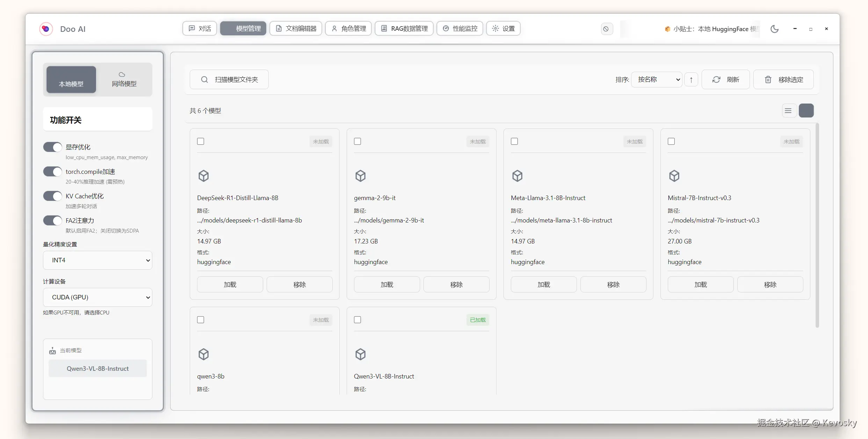This screenshot has width=868, height=439.
Task: Click 扫描模型文件夹 search field
Action: 229,80
